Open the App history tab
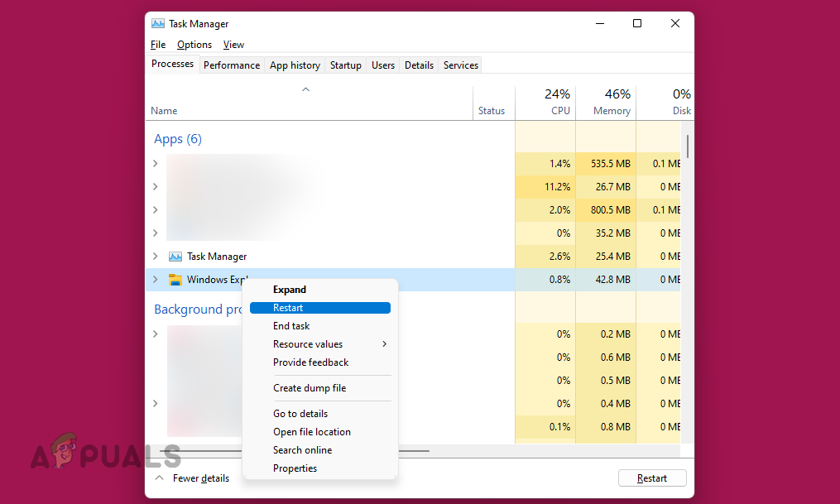This screenshot has height=504, width=840. pos(295,65)
